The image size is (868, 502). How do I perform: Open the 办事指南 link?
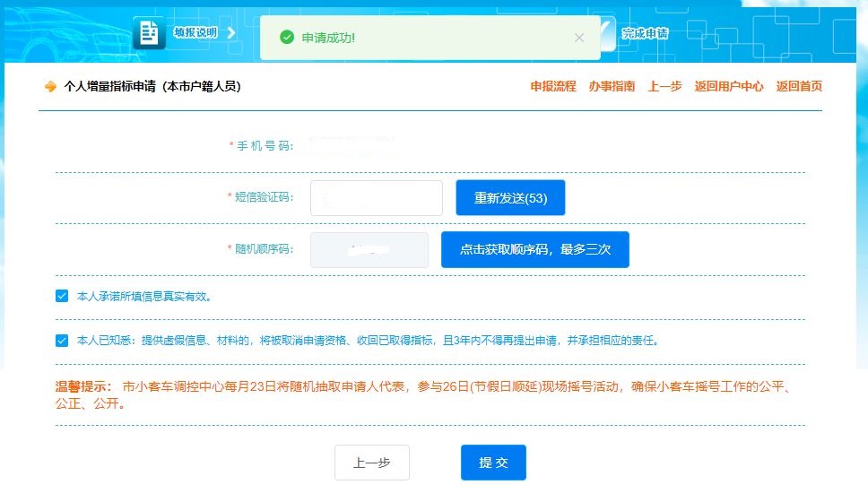pyautogui.click(x=612, y=86)
